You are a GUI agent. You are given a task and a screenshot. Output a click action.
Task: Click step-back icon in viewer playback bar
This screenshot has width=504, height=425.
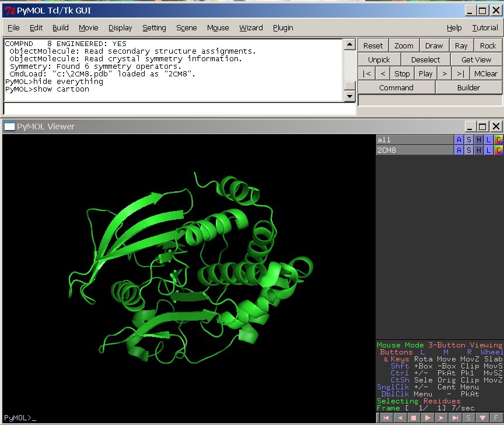click(400, 418)
